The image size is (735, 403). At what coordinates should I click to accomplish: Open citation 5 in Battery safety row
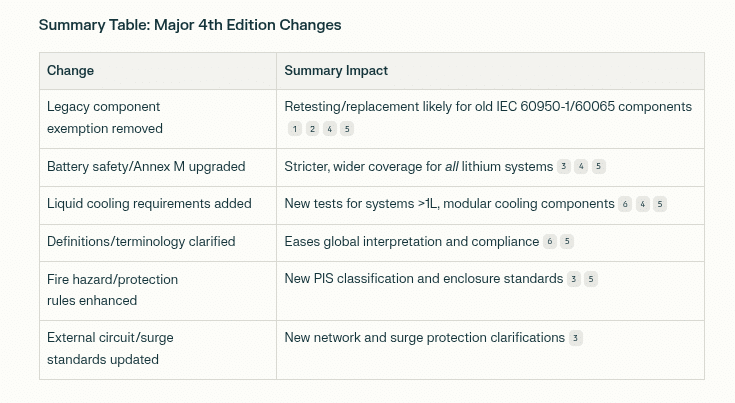pyautogui.click(x=599, y=166)
